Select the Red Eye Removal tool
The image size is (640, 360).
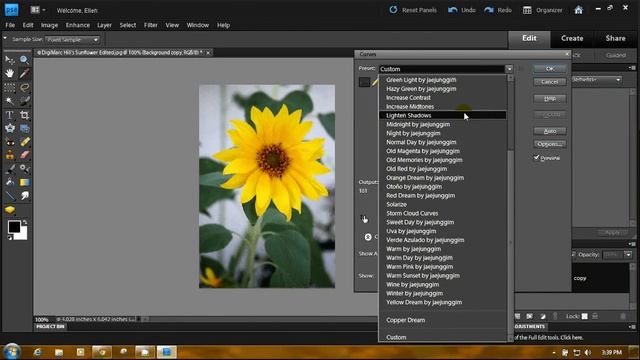tap(9, 142)
